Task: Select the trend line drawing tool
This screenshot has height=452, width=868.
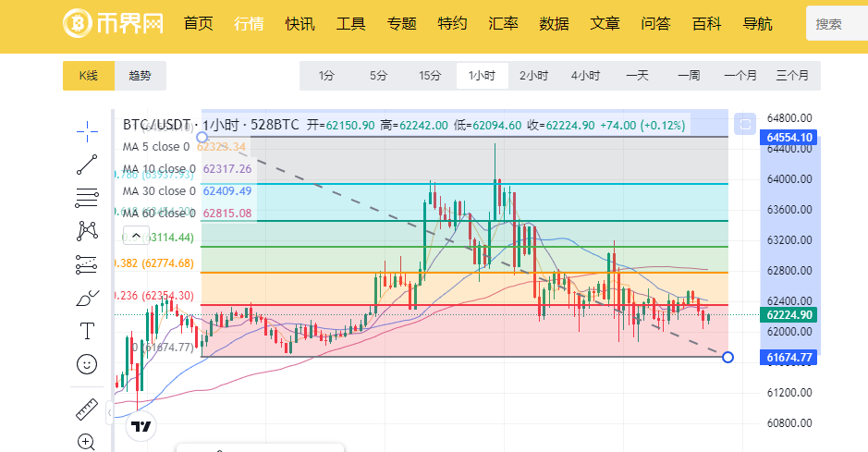Action: click(x=87, y=165)
